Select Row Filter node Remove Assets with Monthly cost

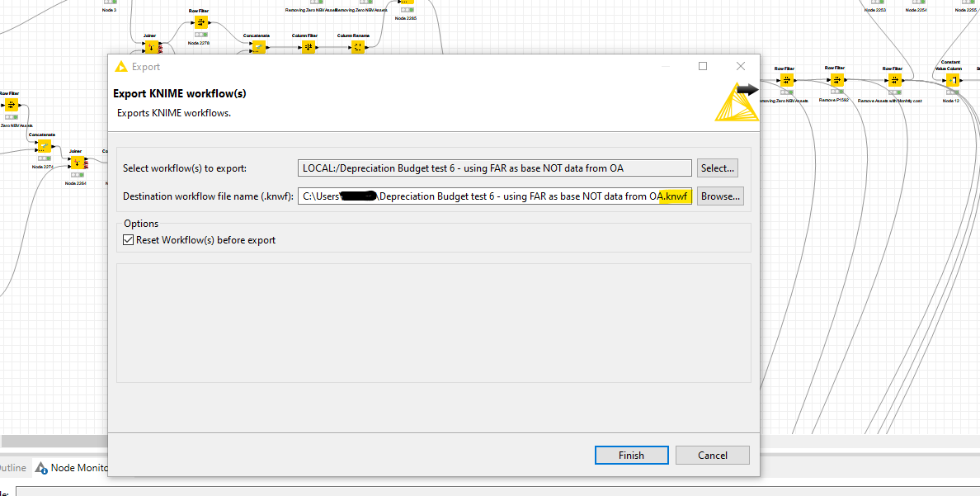pos(895,79)
